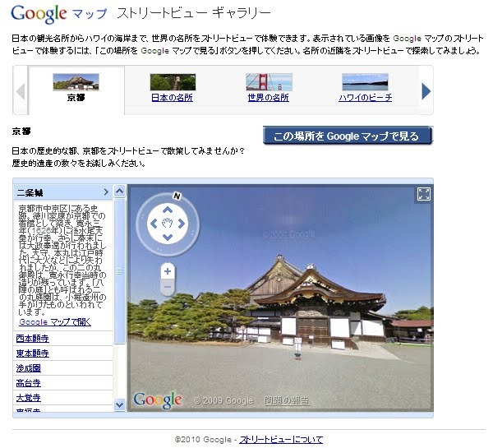Click この場所を Google マップで見る button
The image size is (493, 448).
(347, 136)
